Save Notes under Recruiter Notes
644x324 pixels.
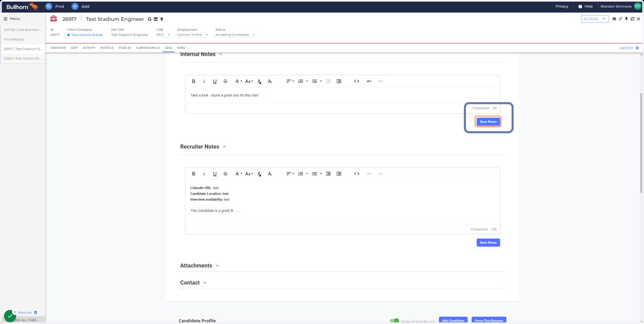488,242
